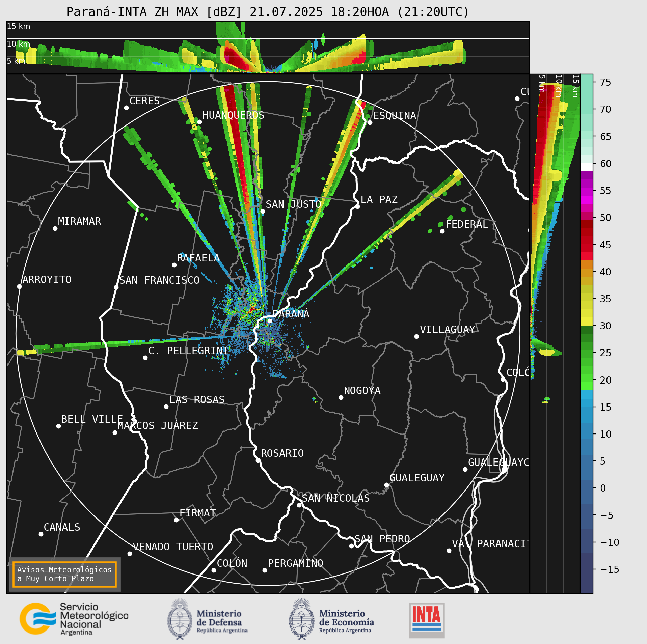647x644 pixels.
Task: Click the ROSARIO city marker dot
Action: (258, 460)
